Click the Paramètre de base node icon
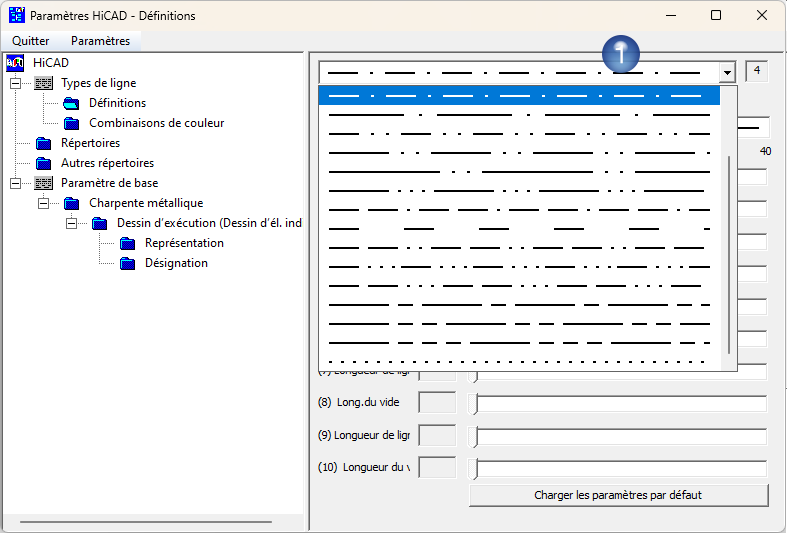 pyautogui.click(x=43, y=183)
